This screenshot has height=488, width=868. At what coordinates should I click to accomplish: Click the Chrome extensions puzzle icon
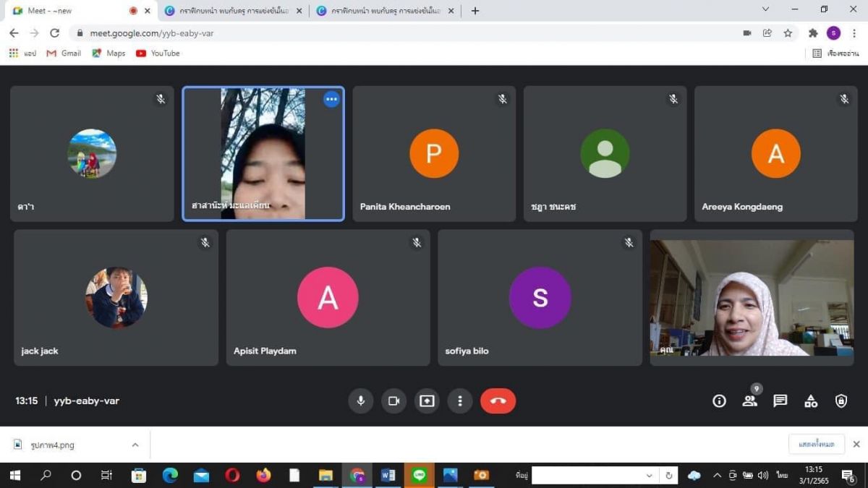[x=813, y=33]
